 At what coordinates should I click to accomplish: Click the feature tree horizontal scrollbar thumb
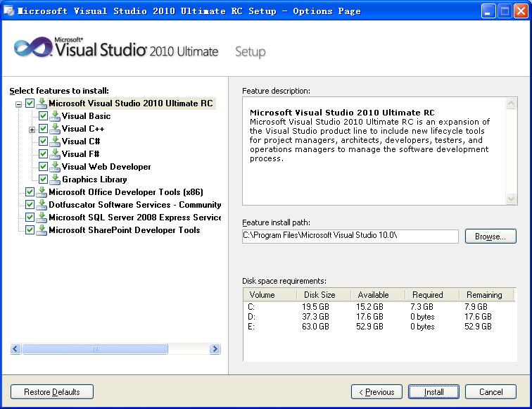pyautogui.click(x=95, y=348)
